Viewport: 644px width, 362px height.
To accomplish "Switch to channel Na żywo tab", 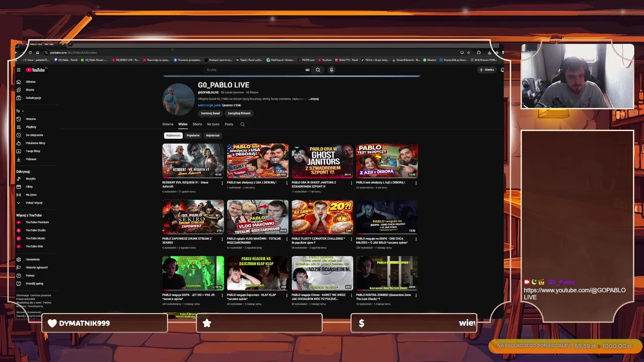I will point(213,124).
